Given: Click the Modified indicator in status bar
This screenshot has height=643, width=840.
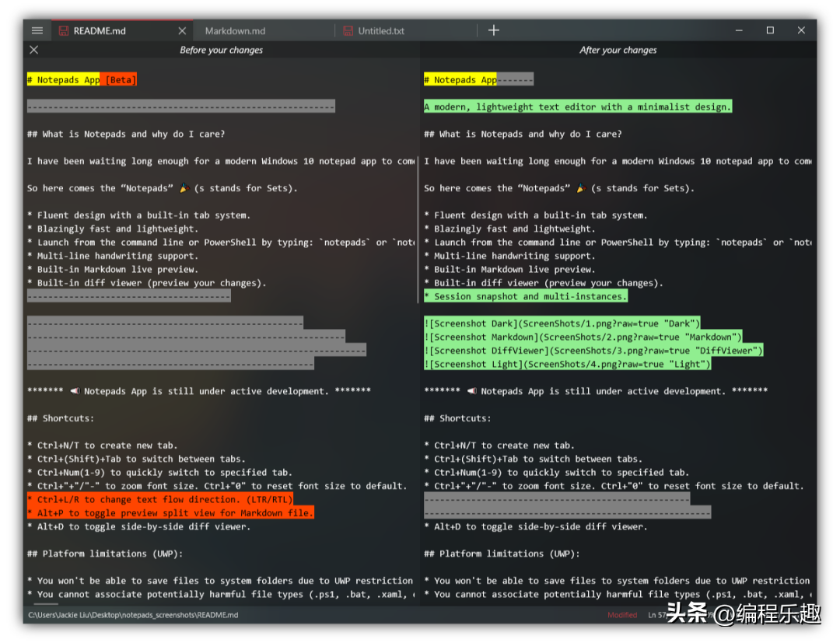Looking at the screenshot, I should [x=622, y=615].
